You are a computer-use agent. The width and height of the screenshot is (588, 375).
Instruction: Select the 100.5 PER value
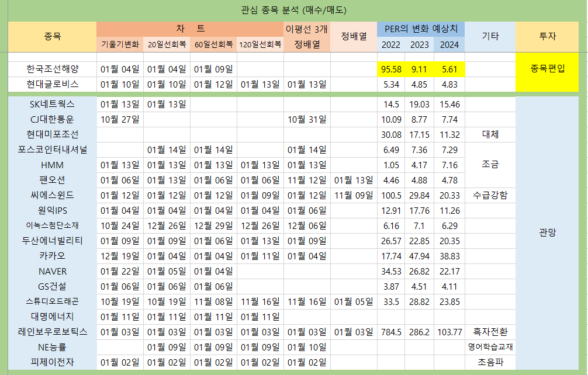point(391,195)
